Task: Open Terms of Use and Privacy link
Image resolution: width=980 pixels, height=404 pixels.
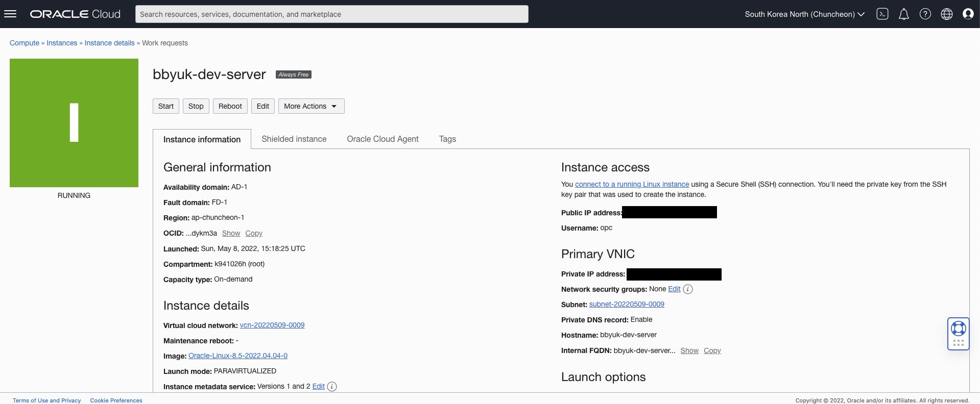Action: [47, 400]
